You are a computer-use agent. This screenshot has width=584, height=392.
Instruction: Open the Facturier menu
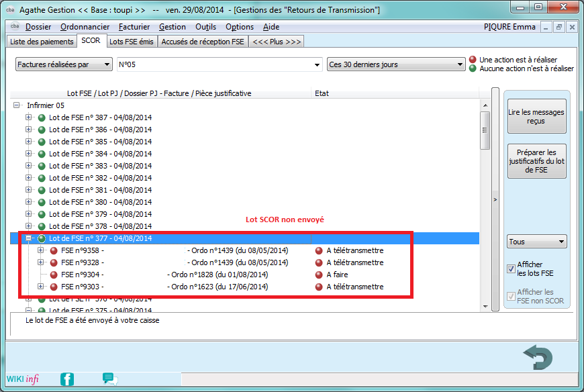click(x=134, y=27)
